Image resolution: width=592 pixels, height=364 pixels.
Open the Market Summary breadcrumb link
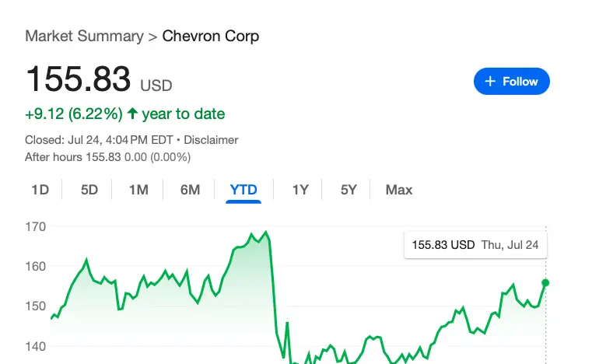pyautogui.click(x=84, y=37)
